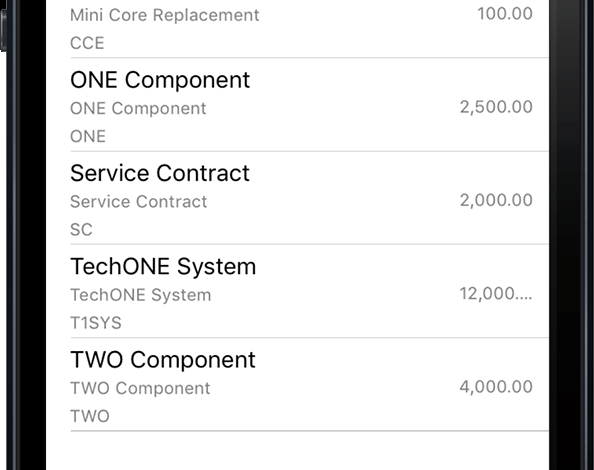
Task: Click the 2,500.00 price value
Action: [x=496, y=107]
